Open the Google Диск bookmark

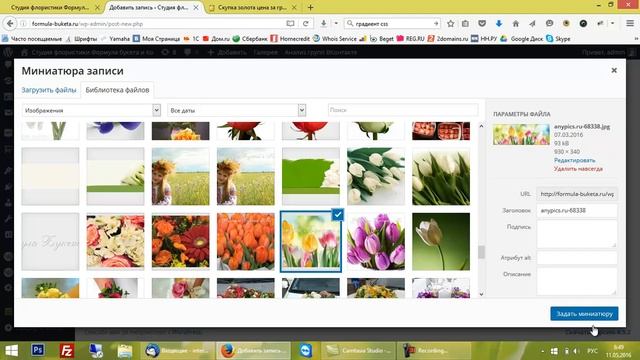pos(522,39)
